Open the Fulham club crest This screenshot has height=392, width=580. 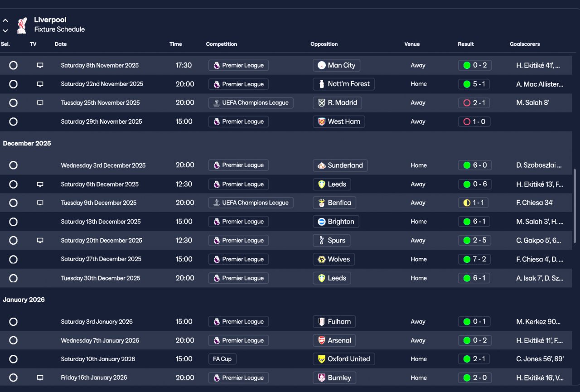tap(322, 322)
